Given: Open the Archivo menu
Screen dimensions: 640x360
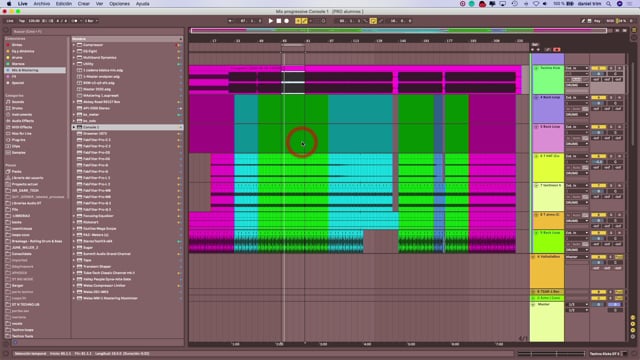Looking at the screenshot, I should point(42,4).
